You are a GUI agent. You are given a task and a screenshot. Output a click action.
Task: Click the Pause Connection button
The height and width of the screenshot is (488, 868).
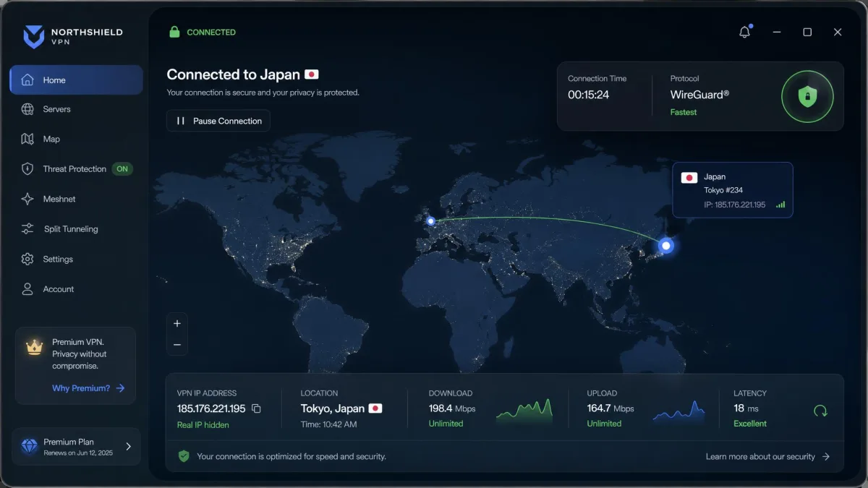[x=218, y=121]
